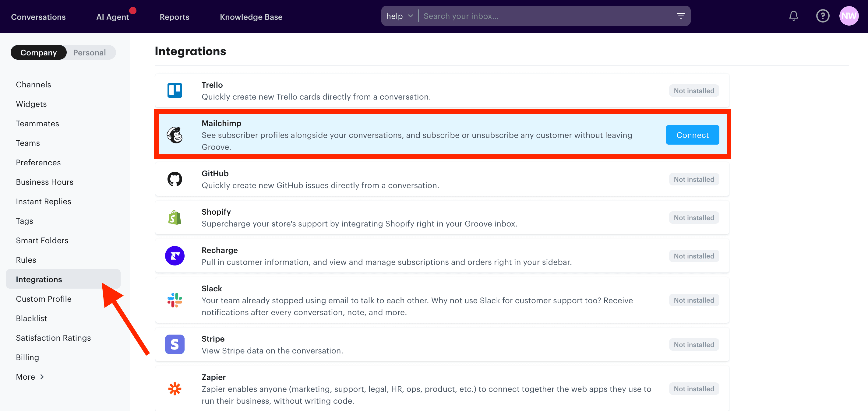Open the notifications bell
This screenshot has width=868, height=411.
793,16
